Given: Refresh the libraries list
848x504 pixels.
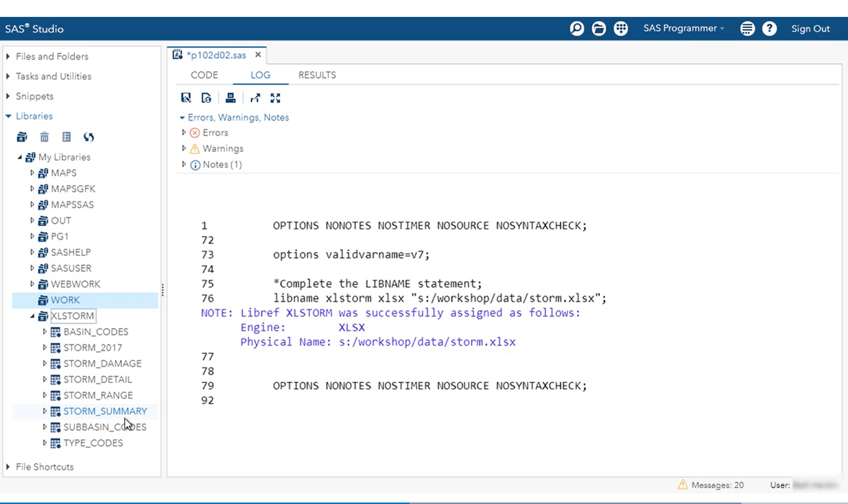Looking at the screenshot, I should pos(89,137).
